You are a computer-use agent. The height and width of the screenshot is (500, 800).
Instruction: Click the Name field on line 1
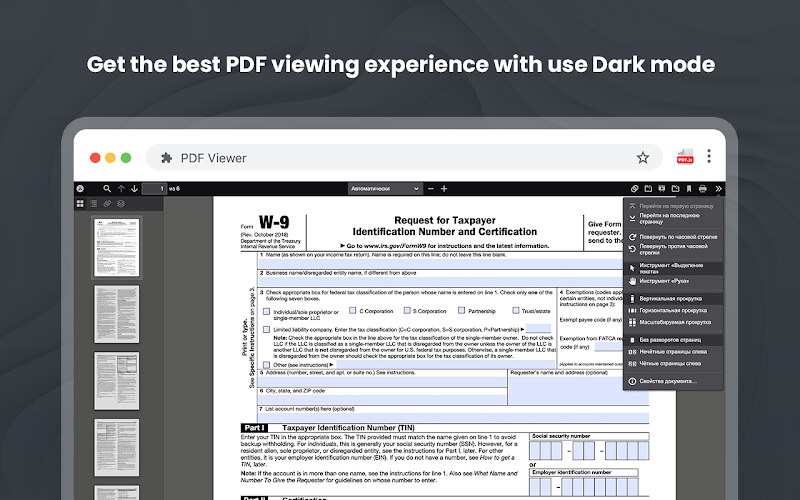tap(441, 263)
